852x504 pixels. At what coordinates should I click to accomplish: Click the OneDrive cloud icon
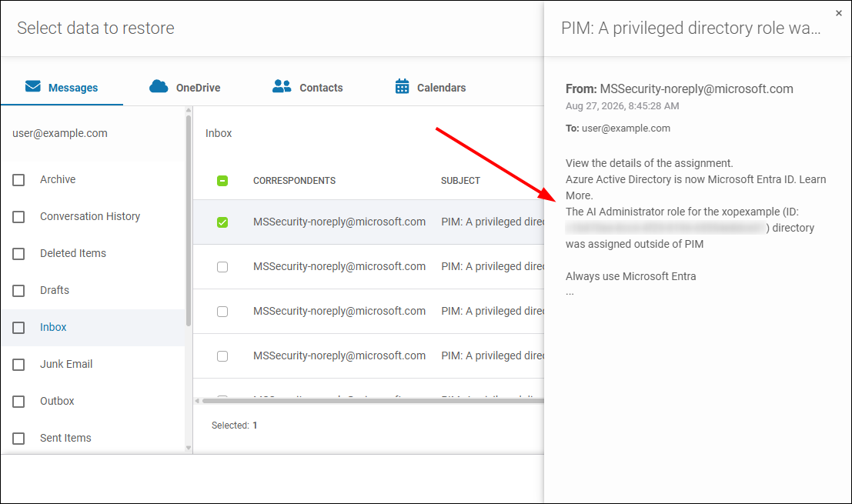pos(159,86)
